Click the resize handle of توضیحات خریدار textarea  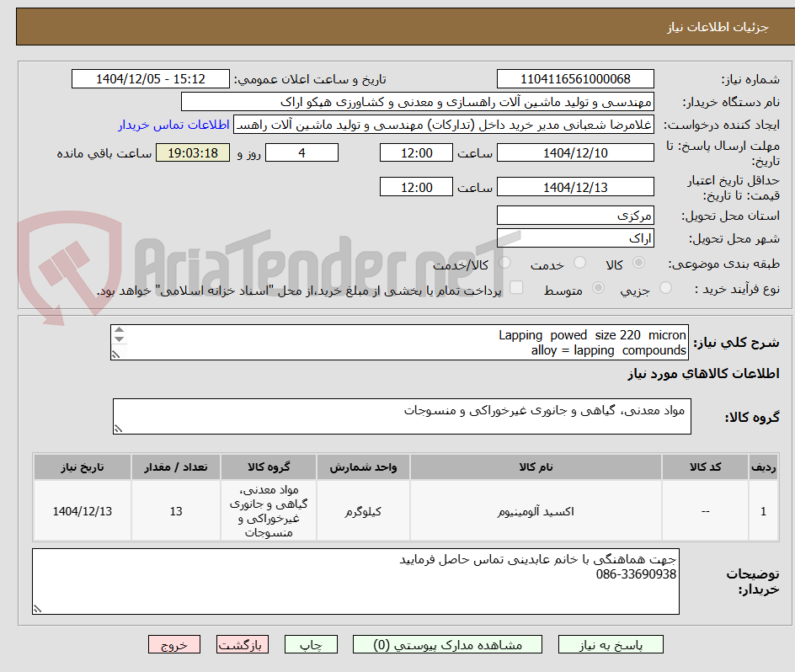(38, 609)
